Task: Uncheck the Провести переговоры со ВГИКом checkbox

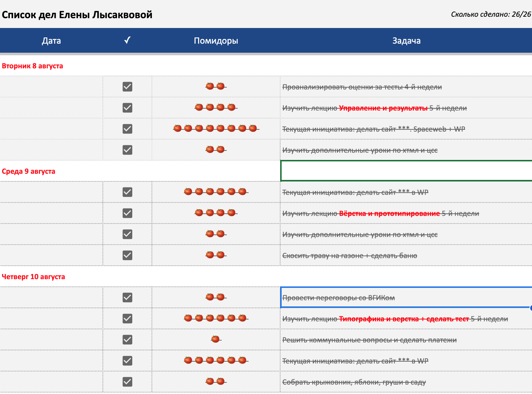Action: point(127,297)
